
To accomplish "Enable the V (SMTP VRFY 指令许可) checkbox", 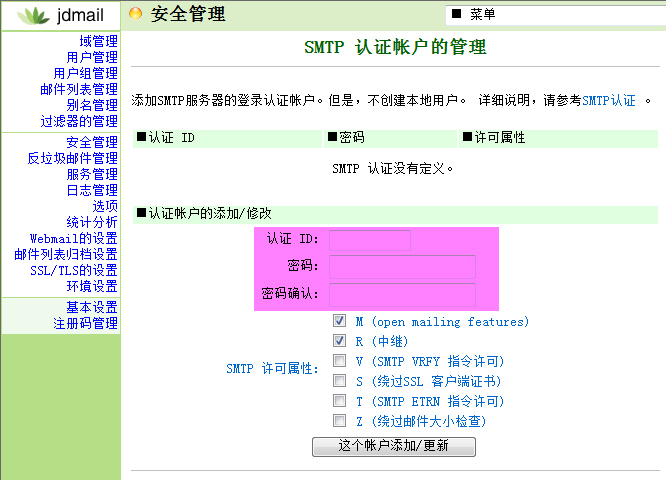I will (340, 361).
